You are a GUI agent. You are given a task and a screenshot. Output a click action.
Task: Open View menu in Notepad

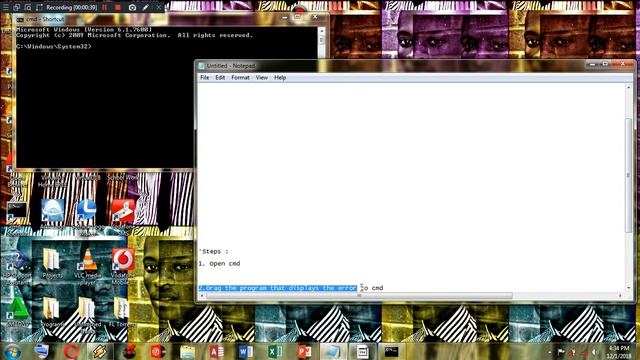[x=262, y=78]
